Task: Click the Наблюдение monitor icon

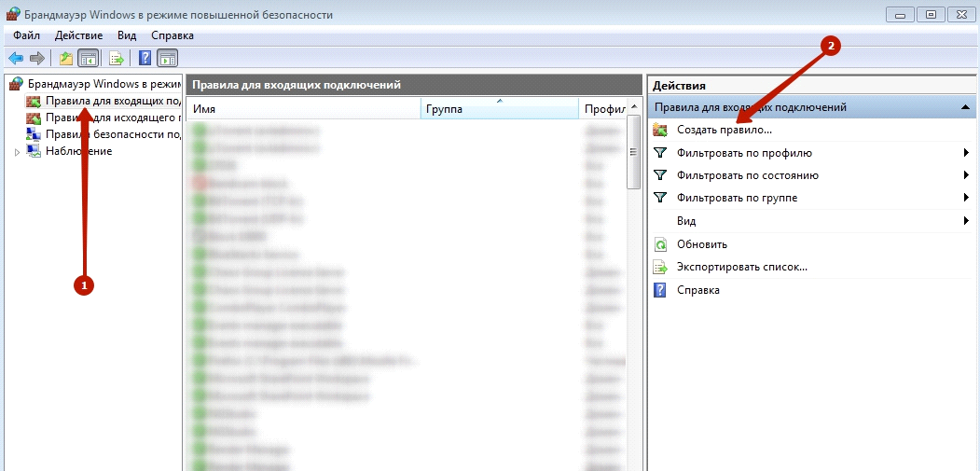Action: click(34, 151)
